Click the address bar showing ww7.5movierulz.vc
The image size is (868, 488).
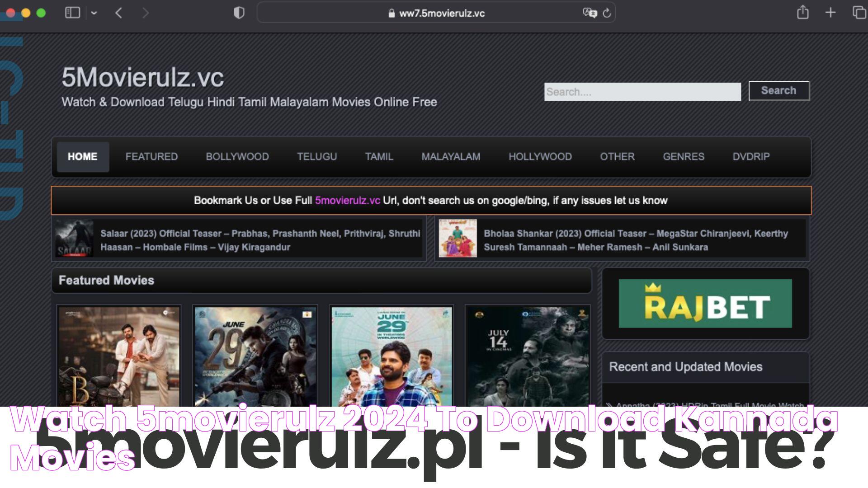point(436,13)
